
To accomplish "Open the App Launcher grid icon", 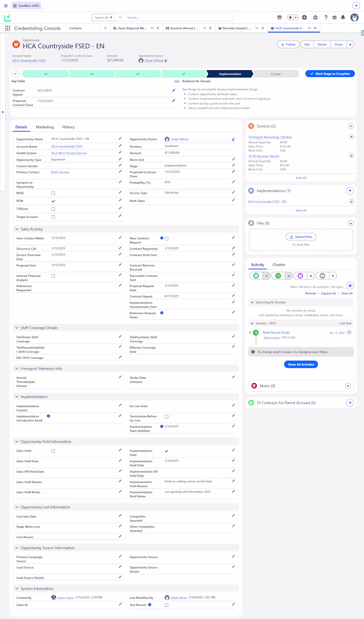I will (x=8, y=28).
